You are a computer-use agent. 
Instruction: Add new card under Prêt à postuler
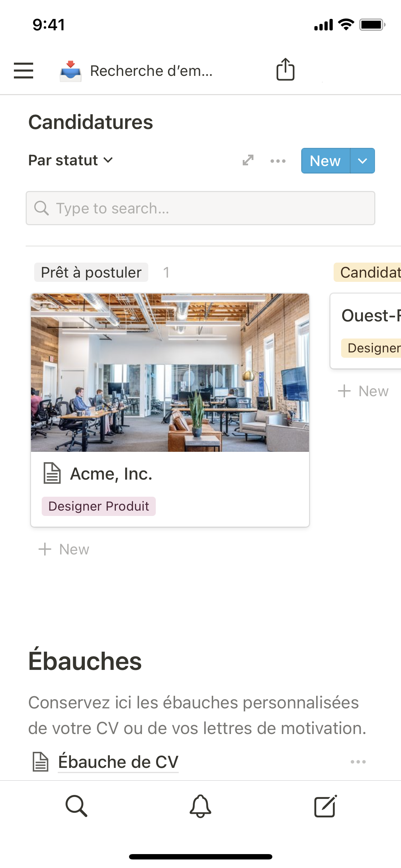[x=64, y=549]
